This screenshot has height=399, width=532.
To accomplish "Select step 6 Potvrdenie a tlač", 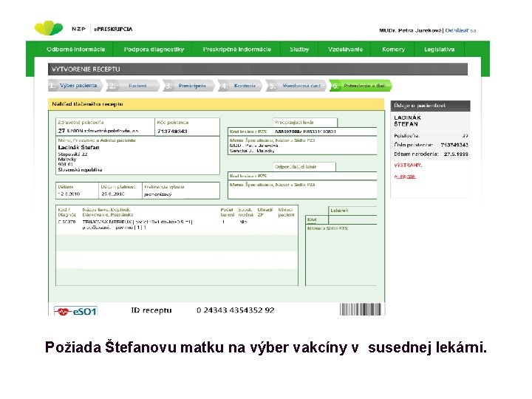I will point(361,86).
